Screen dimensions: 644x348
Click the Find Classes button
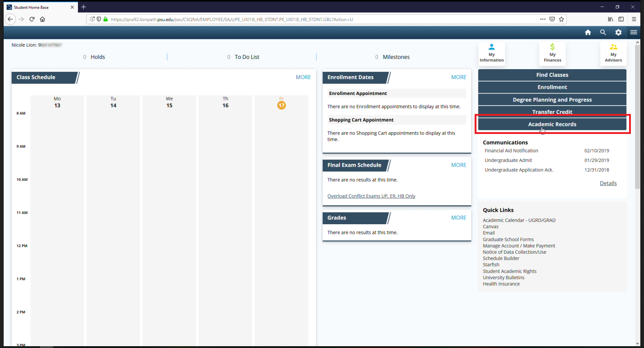(552, 75)
